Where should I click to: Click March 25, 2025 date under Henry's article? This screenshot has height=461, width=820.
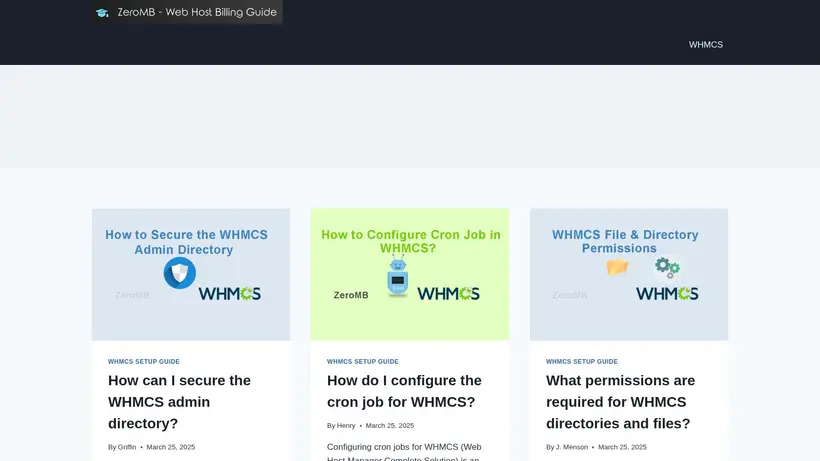coord(390,426)
